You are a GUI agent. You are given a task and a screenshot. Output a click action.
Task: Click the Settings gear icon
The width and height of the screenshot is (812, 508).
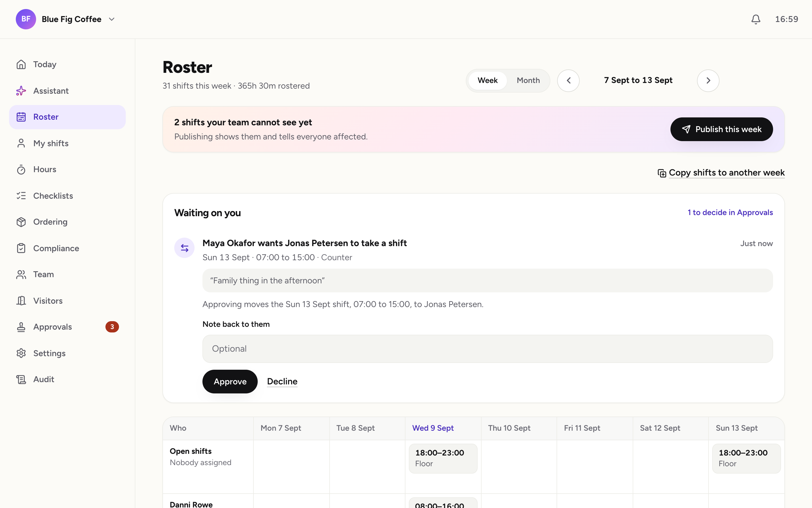21,353
